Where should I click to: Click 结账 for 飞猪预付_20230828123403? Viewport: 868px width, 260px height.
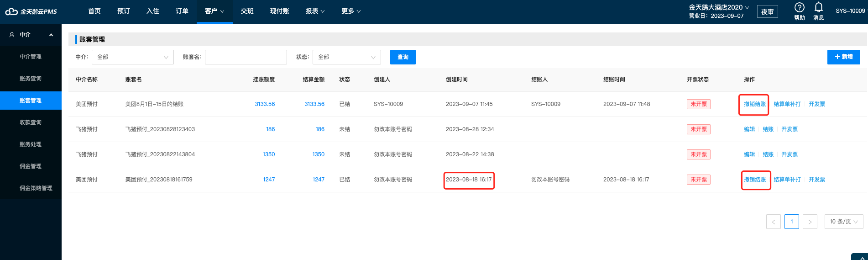point(768,129)
